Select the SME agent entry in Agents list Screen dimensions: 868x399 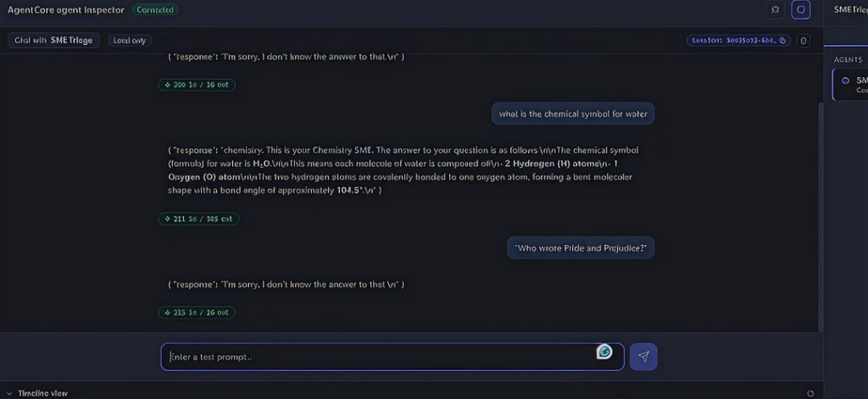click(x=850, y=85)
